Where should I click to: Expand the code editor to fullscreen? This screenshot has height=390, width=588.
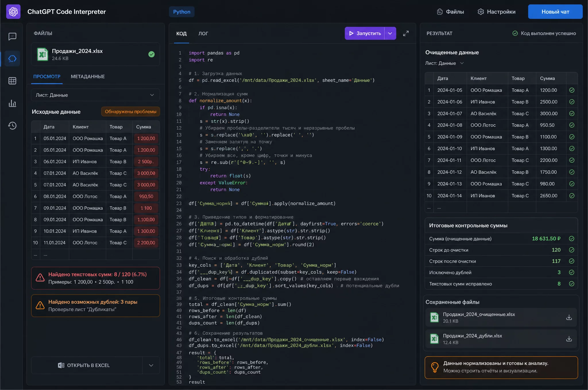pos(406,34)
